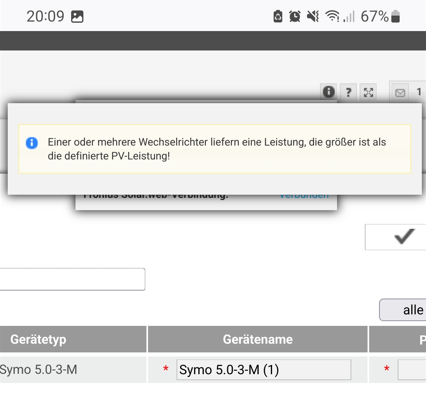Tap the alarm clock status icon
426x403 pixels.
click(x=295, y=16)
